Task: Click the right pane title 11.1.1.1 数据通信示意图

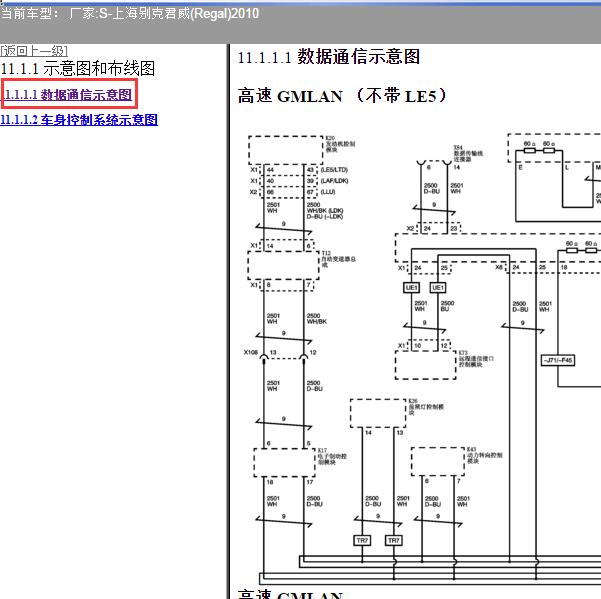Action: coord(329,57)
